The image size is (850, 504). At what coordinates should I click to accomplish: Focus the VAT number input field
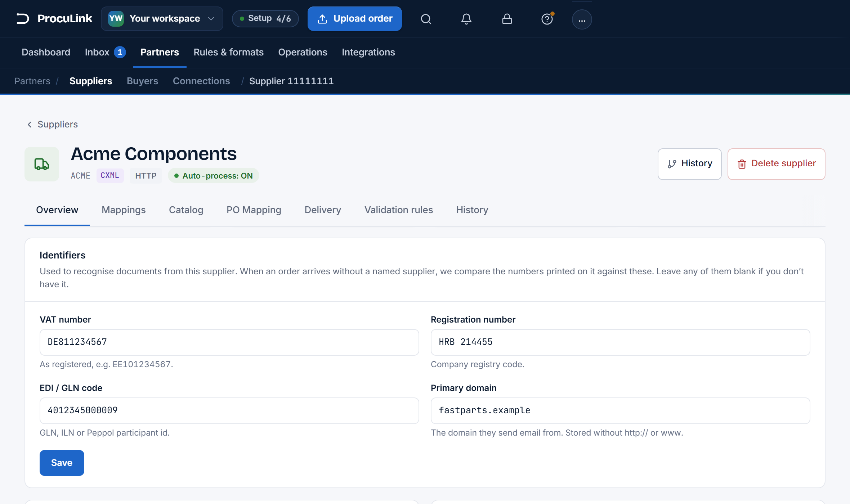[x=229, y=342]
